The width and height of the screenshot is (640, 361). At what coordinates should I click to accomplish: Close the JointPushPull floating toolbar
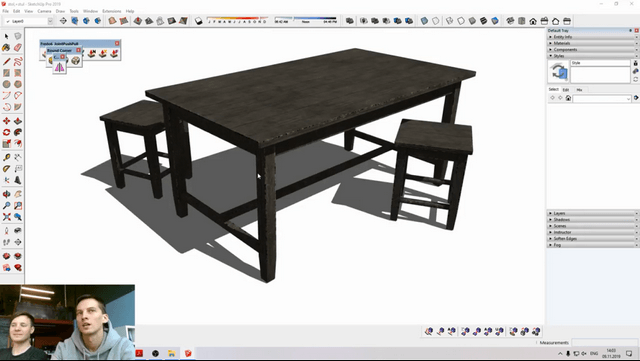pos(117,43)
